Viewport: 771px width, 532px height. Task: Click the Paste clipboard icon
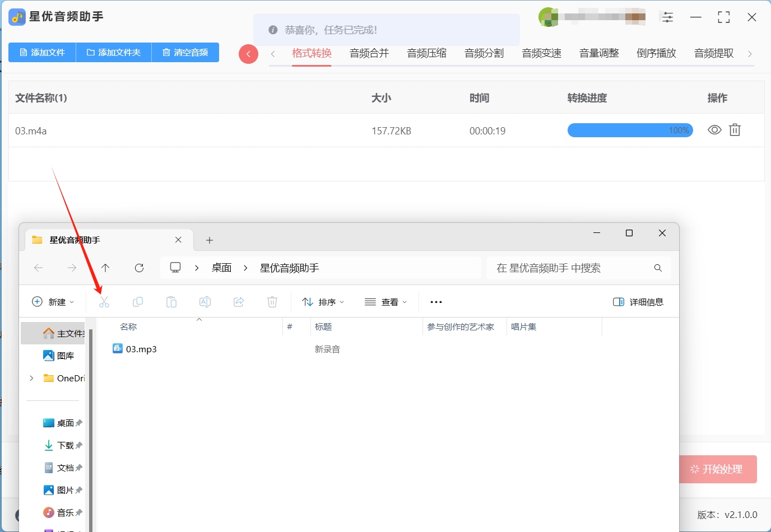[171, 302]
